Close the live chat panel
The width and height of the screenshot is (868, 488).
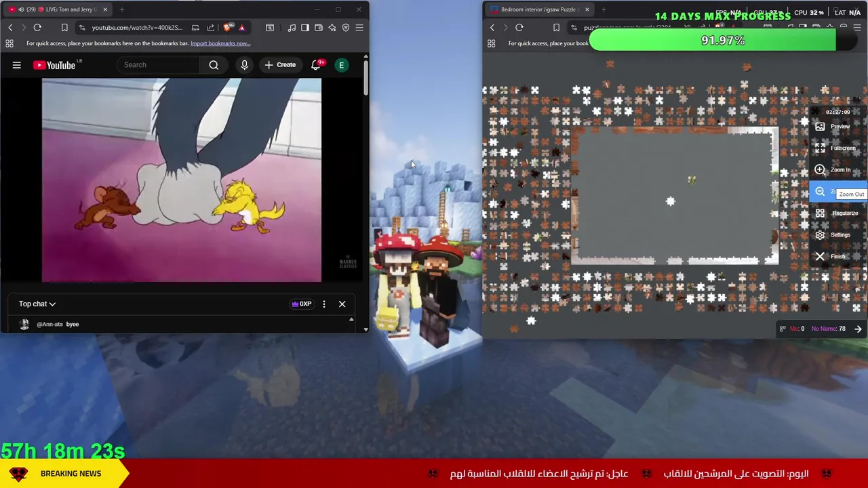[x=342, y=304]
